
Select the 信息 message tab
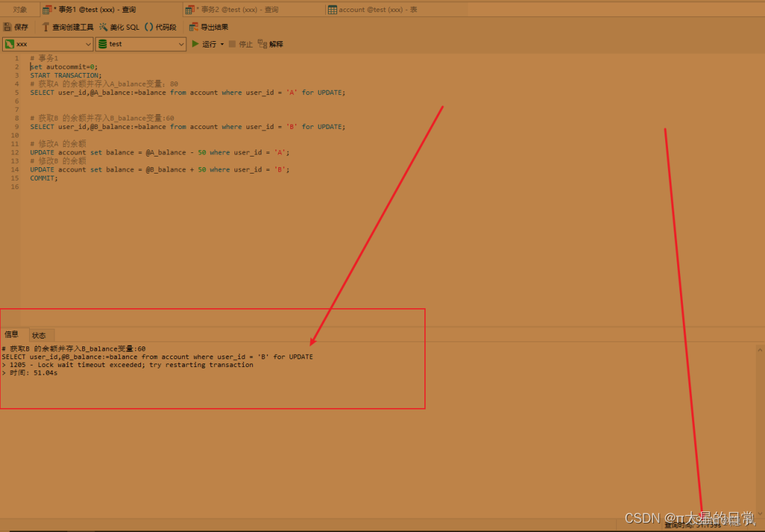coord(12,334)
